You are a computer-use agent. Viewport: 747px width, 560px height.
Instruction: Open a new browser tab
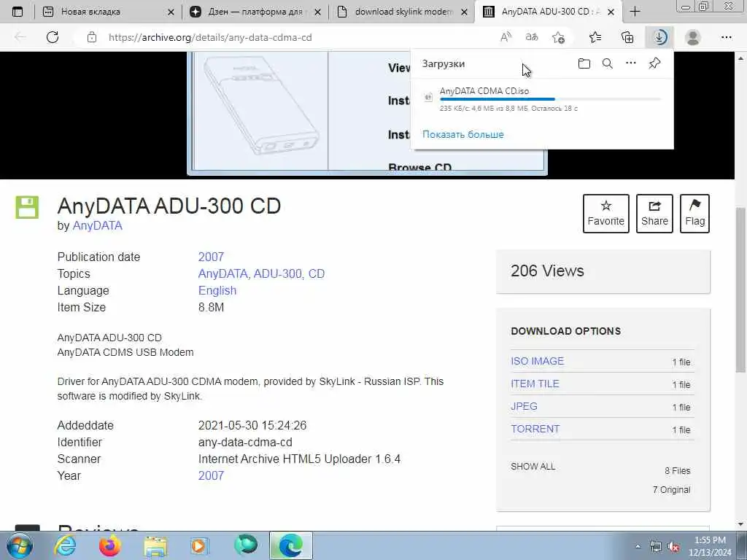[635, 12]
